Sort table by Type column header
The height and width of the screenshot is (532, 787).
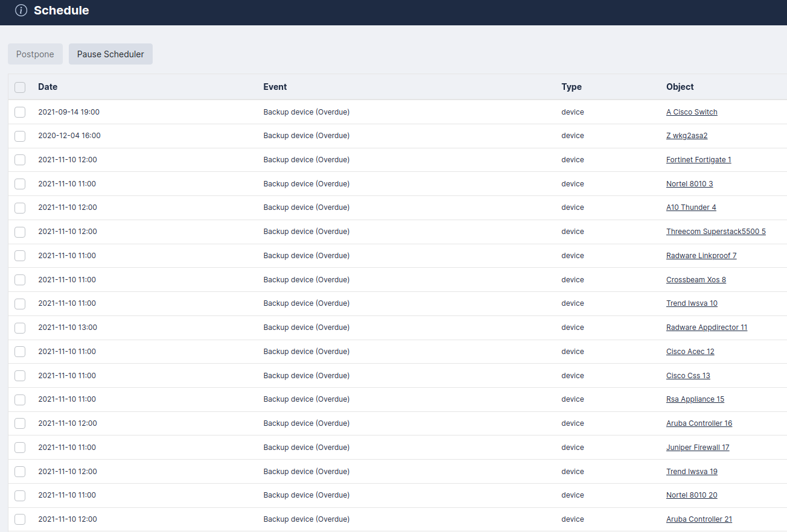(572, 87)
